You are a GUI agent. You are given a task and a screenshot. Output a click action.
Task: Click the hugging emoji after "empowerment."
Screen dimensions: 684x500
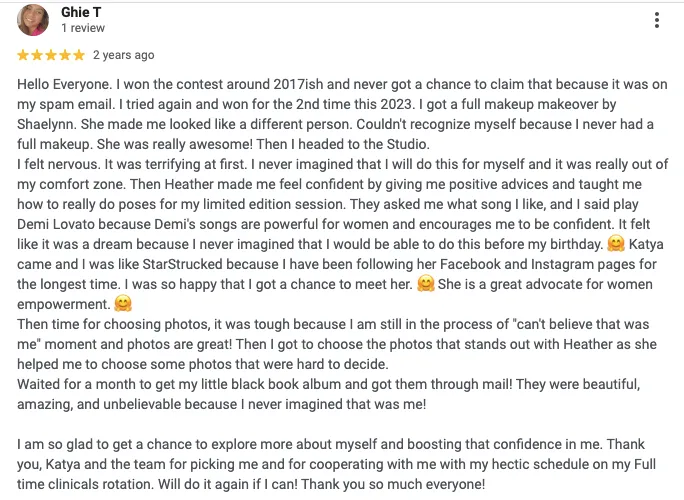pyautogui.click(x=123, y=304)
